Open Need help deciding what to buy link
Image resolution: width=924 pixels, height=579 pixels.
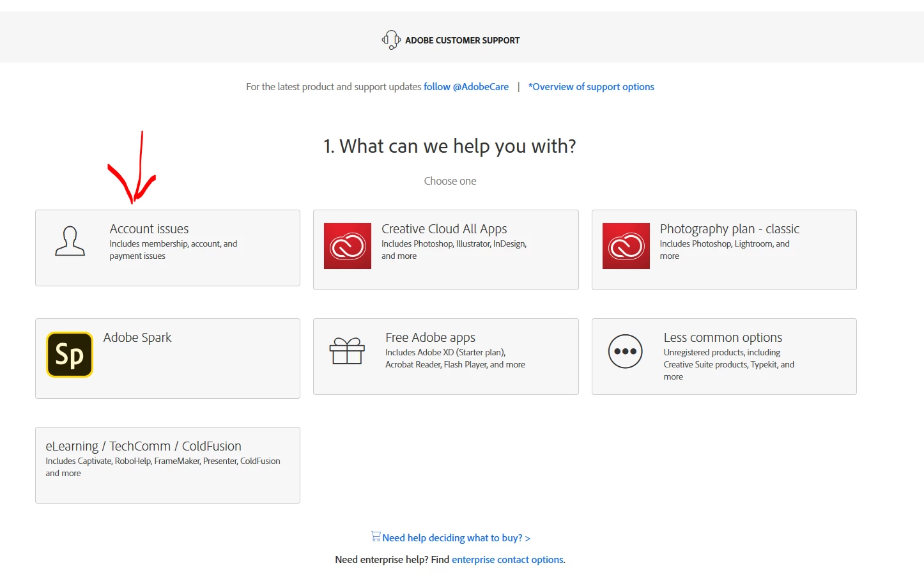[x=456, y=538]
